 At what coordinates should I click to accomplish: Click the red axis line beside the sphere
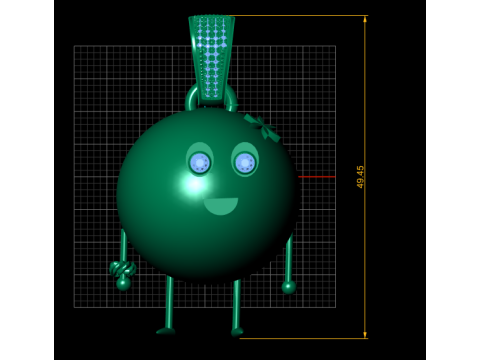[317, 177]
